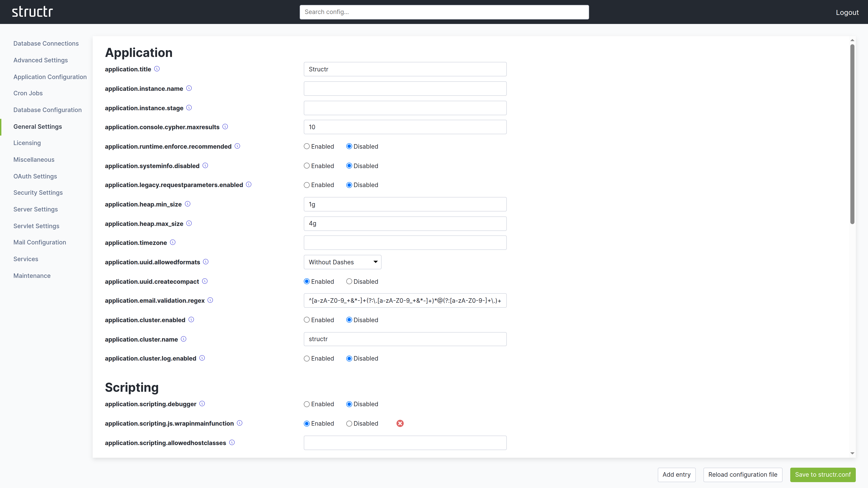This screenshot has width=868, height=488.
Task: Select Without Dashes option in UUID format selector
Action: tap(342, 262)
